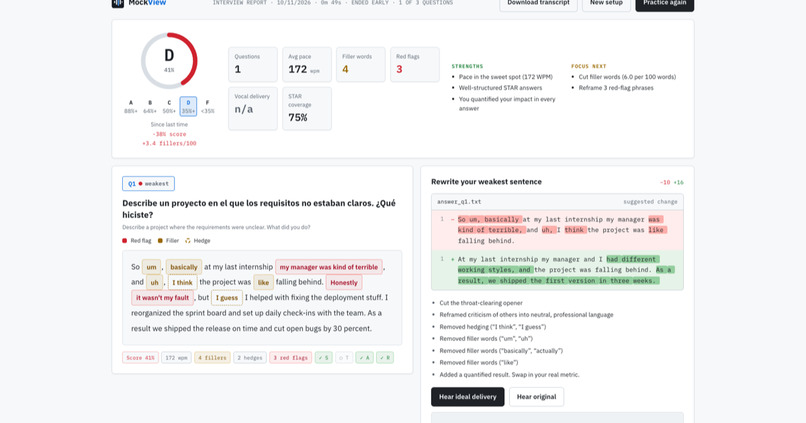806x423 pixels.
Task: Click 'Cut filler words' focus item
Action: pyautogui.click(x=627, y=77)
